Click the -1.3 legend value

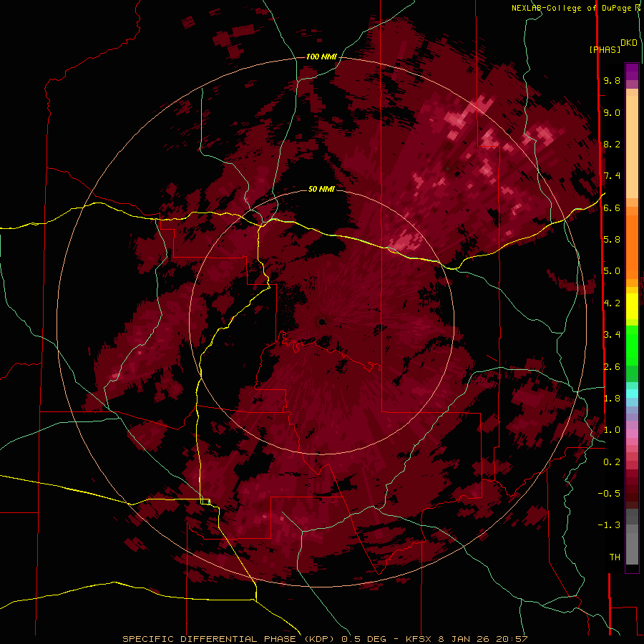coord(609,525)
